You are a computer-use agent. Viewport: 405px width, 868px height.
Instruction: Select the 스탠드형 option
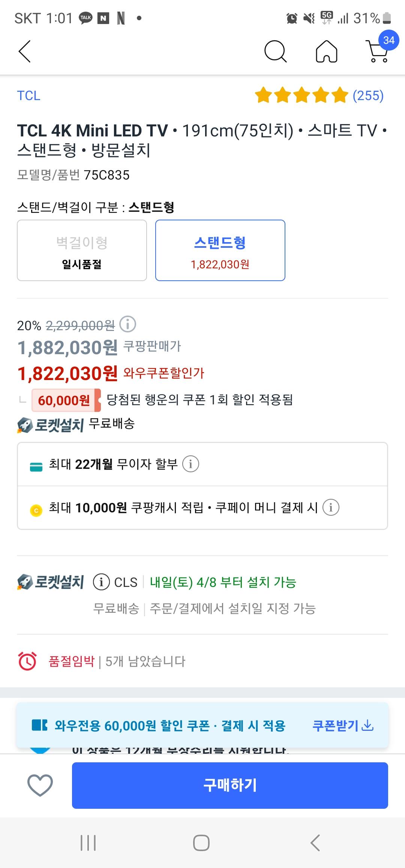tap(220, 250)
